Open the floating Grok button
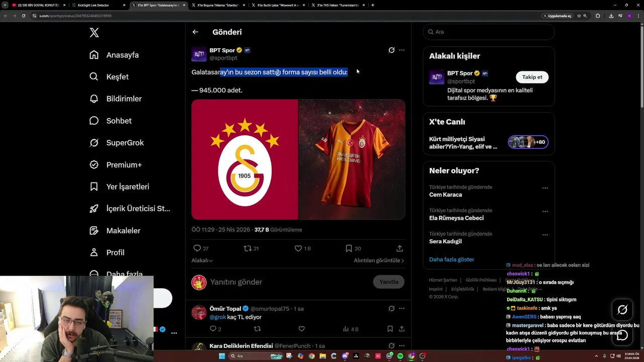The height and width of the screenshot is (362, 644). (622, 310)
